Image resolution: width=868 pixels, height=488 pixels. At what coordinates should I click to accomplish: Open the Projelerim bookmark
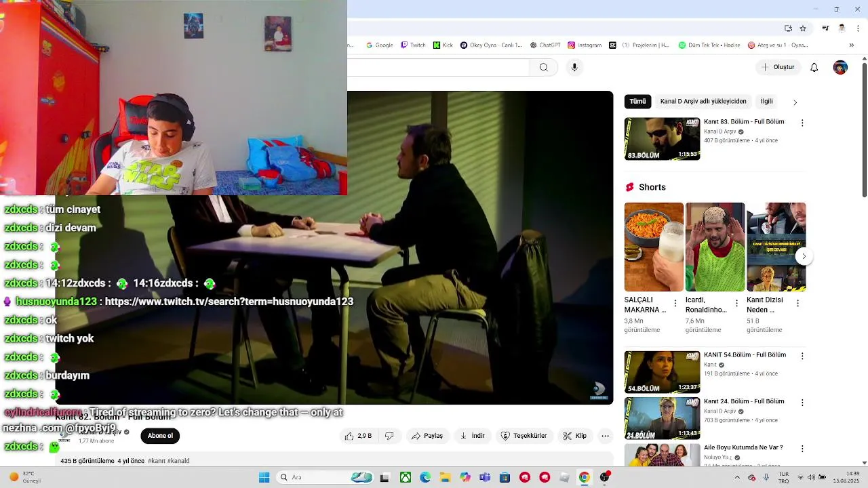tap(639, 45)
